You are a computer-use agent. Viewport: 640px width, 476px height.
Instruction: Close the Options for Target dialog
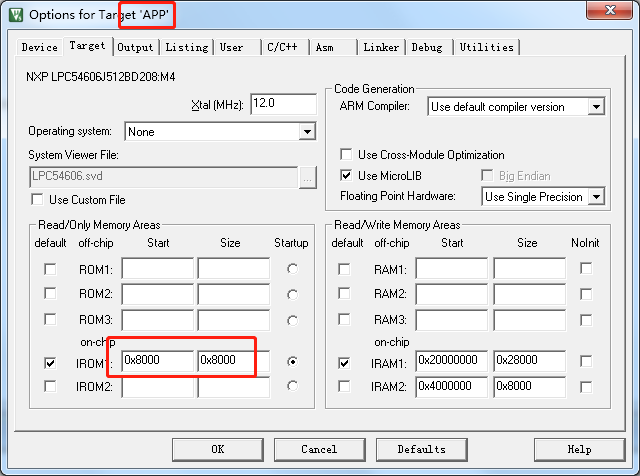tap(610, 10)
